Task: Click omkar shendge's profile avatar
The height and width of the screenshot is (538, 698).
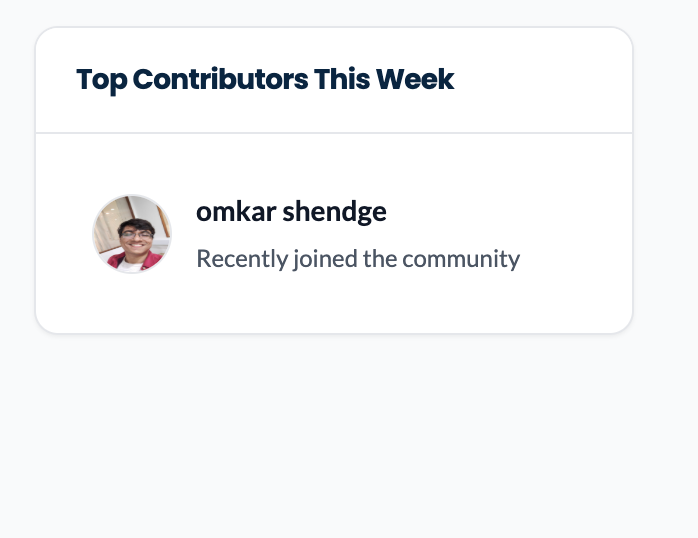Action: 132,234
